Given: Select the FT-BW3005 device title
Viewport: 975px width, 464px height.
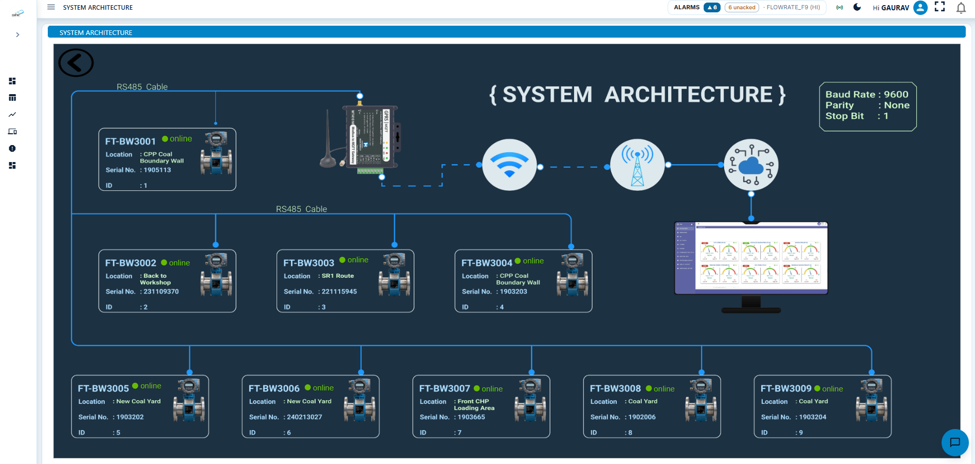Looking at the screenshot, I should pyautogui.click(x=103, y=388).
